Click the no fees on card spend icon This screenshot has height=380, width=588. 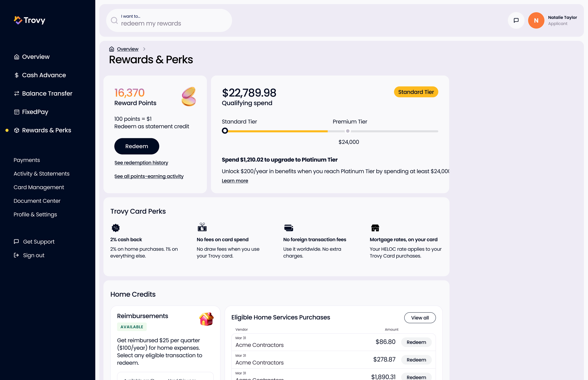click(x=202, y=227)
